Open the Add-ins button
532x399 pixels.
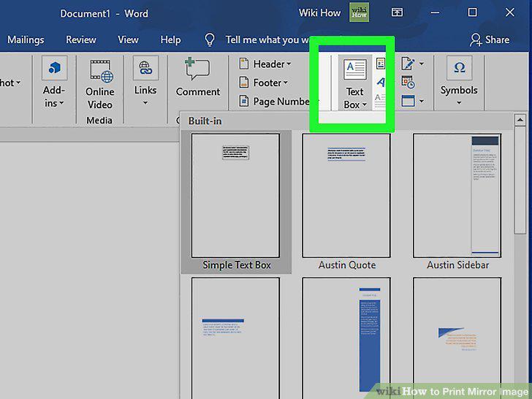point(54,83)
